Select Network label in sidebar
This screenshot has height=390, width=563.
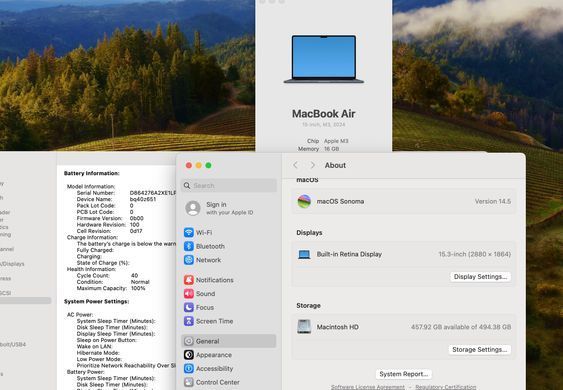click(x=208, y=260)
